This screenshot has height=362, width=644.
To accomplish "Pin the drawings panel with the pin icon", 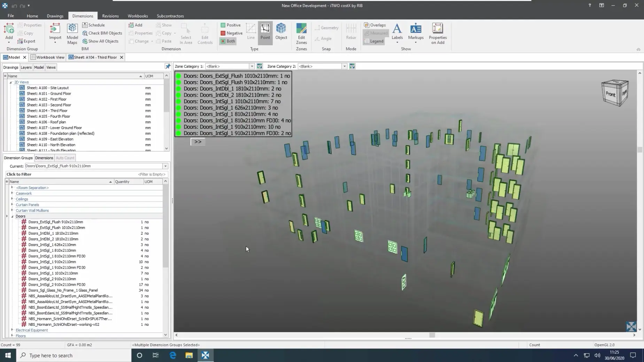I will (168, 66).
